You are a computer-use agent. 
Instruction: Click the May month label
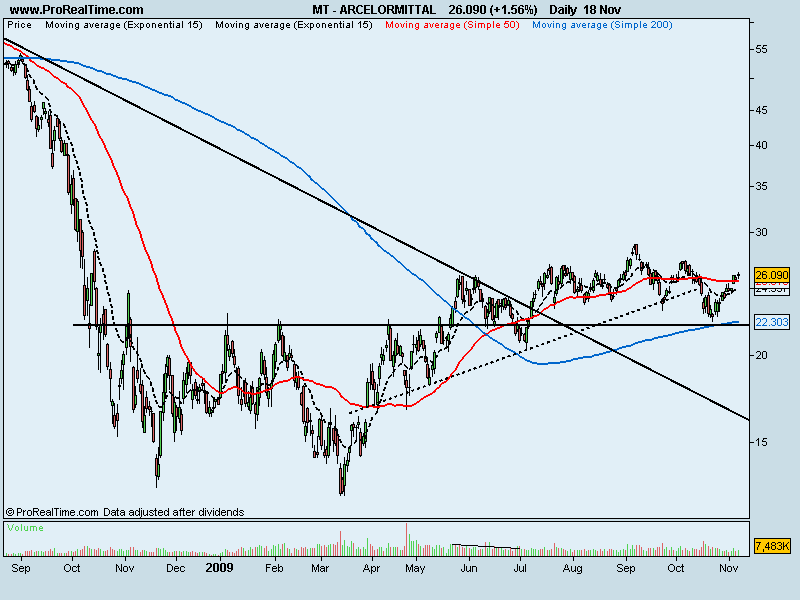(x=415, y=568)
